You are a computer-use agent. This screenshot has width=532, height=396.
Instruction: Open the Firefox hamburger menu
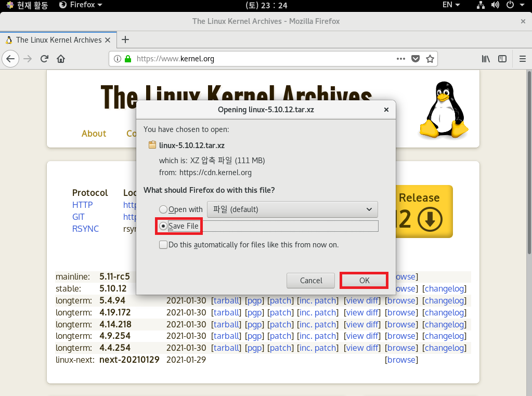pyautogui.click(x=523, y=59)
